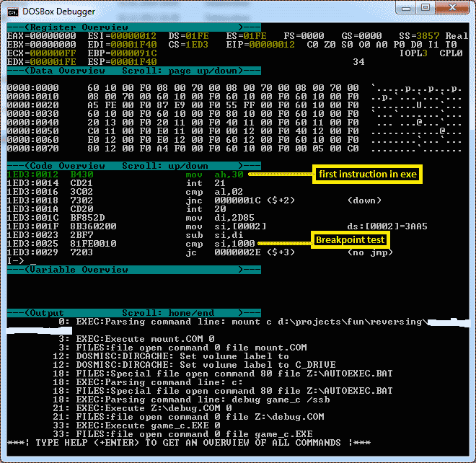Select the ES=01FE segment register
This screenshot has width=476, height=463.
click(x=246, y=36)
